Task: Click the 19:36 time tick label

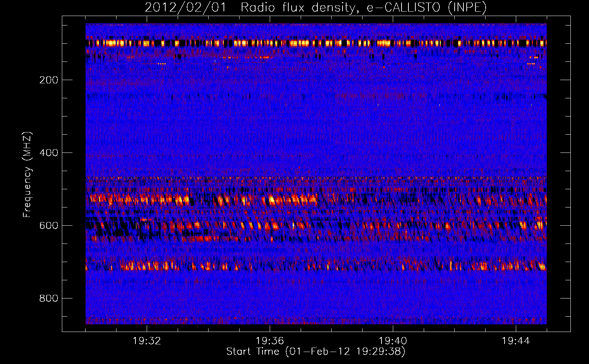Action: click(270, 341)
